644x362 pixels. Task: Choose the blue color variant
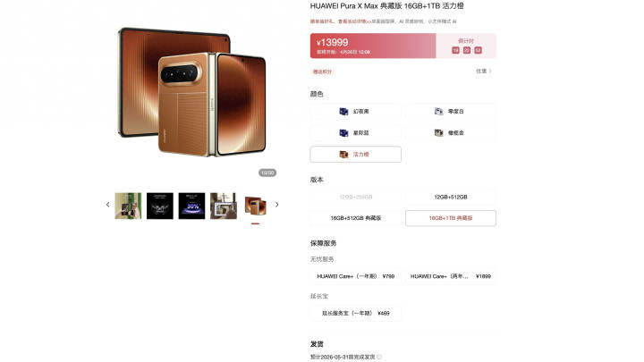tap(355, 132)
